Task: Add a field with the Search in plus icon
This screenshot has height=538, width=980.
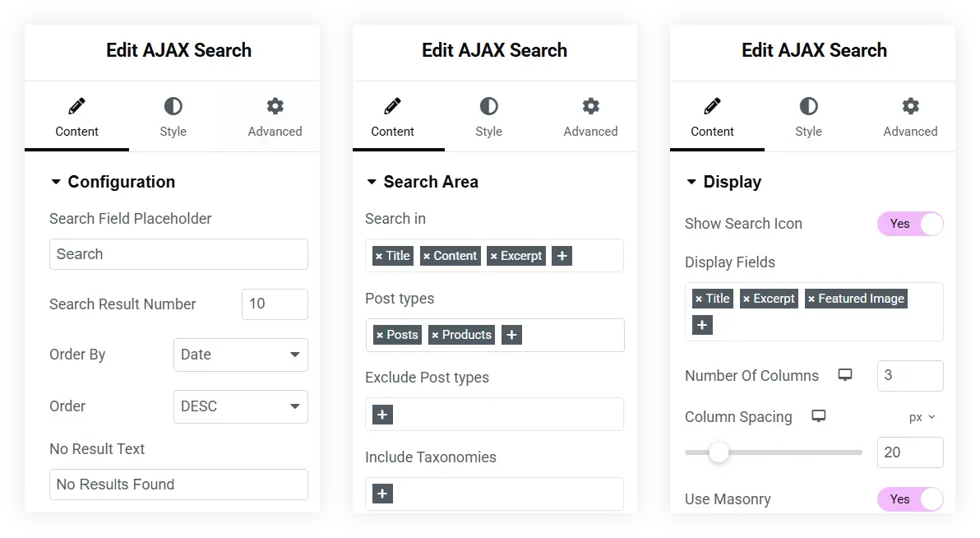Action: tap(562, 256)
